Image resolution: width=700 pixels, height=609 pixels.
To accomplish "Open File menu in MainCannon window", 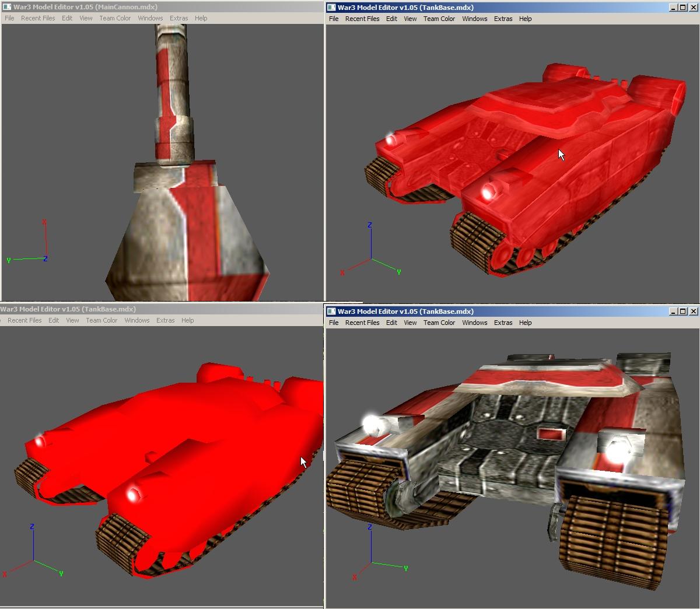I will pos(9,18).
